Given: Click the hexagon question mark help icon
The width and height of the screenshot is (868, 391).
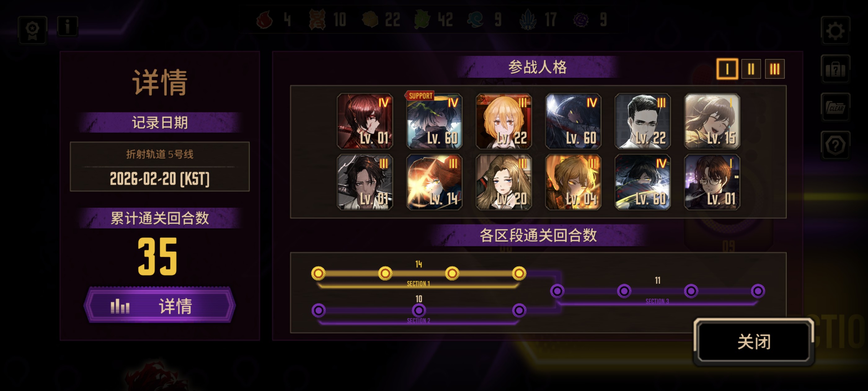Looking at the screenshot, I should tap(835, 146).
